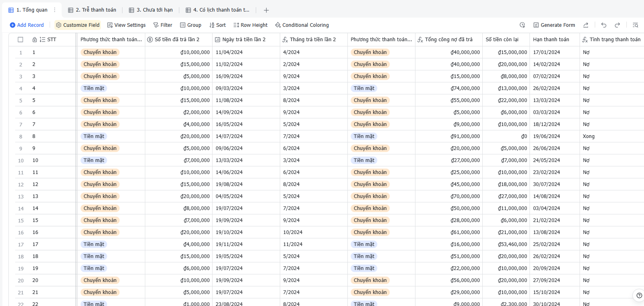This screenshot has width=644, height=306.
Task: Open the Filter options
Action: tap(163, 25)
